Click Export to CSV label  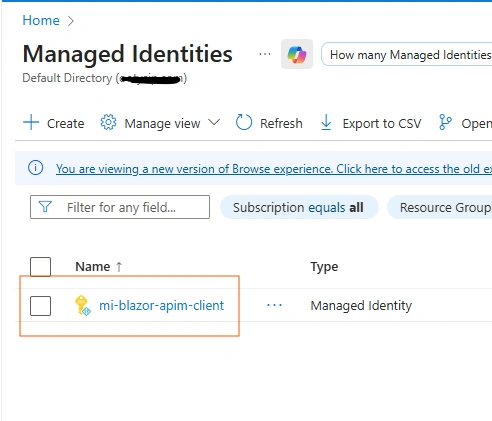[382, 124]
